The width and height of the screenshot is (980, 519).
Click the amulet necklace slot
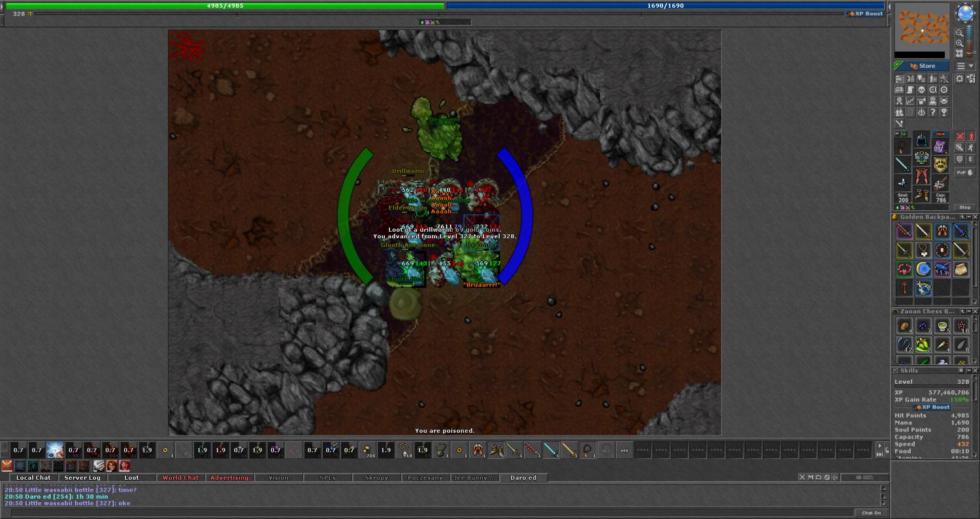coord(903,146)
